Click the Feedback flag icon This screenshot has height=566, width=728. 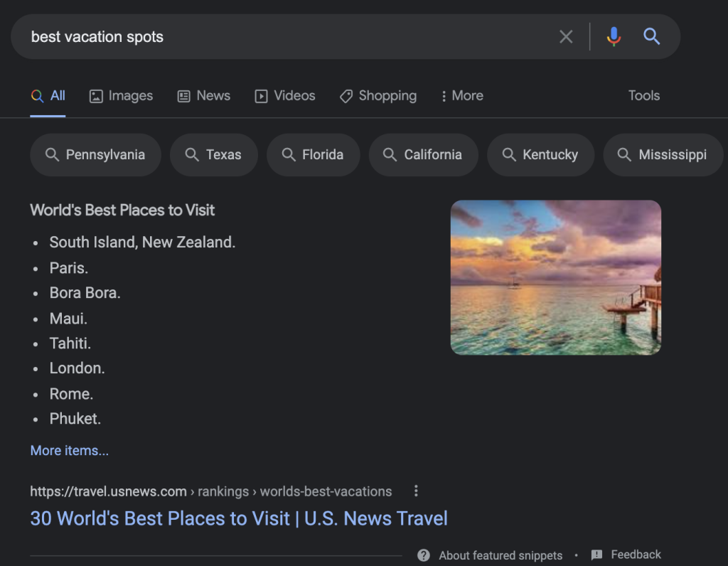597,555
